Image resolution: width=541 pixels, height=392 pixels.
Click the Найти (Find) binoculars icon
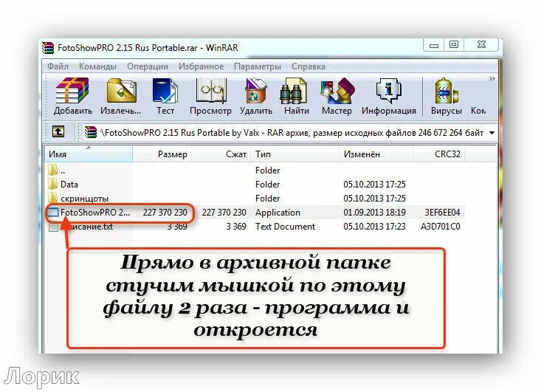tap(293, 91)
